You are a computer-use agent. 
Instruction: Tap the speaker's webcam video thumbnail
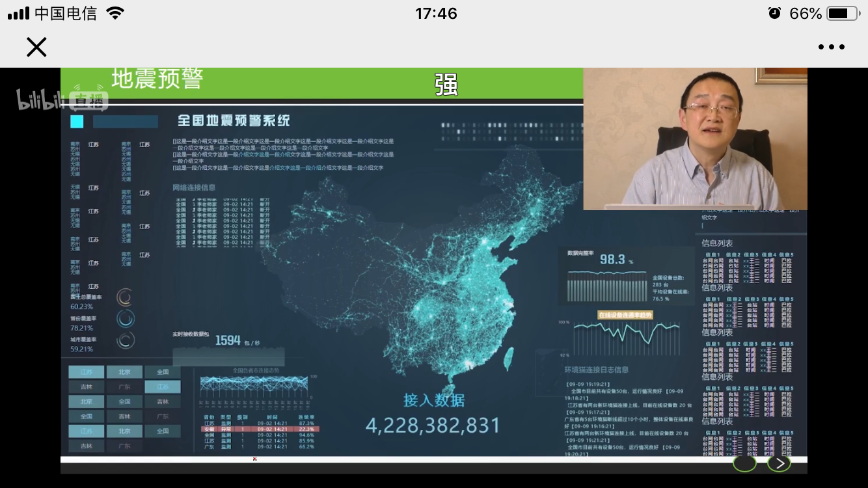694,139
